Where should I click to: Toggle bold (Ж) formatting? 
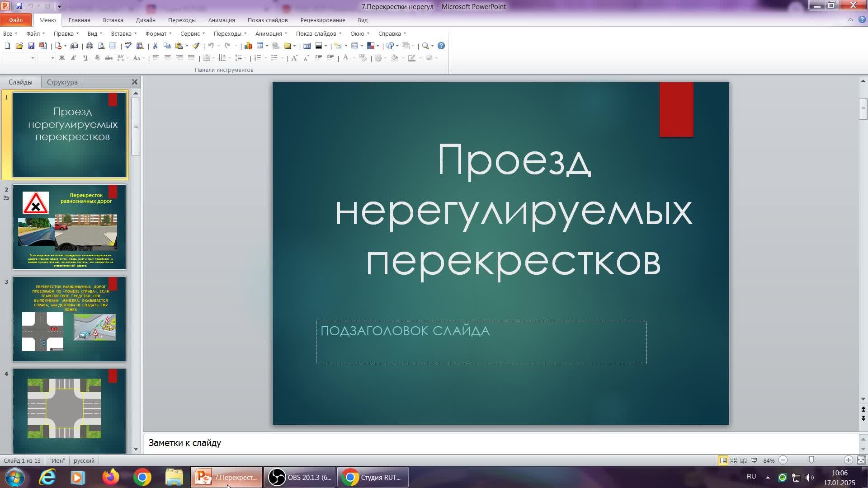(x=61, y=58)
